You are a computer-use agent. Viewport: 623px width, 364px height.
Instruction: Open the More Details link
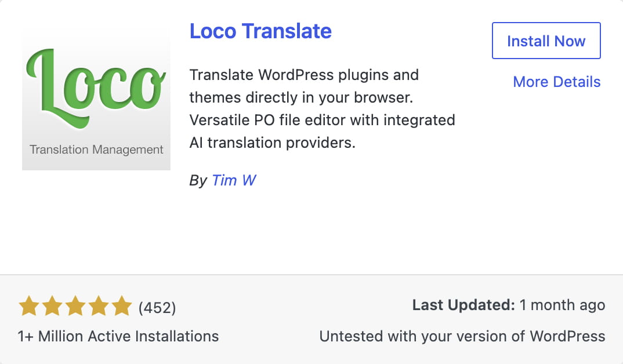[557, 82]
